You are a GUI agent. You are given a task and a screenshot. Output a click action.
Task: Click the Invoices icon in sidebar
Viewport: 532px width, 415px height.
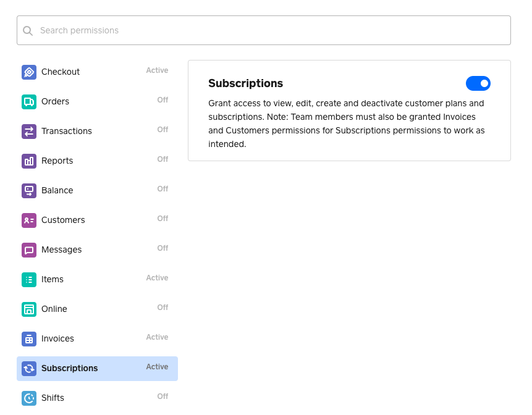[x=29, y=339]
